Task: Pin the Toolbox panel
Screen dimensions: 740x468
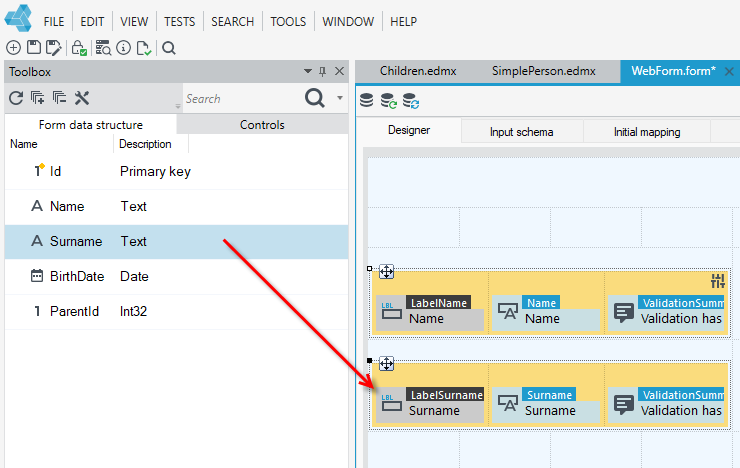Action: (x=322, y=72)
